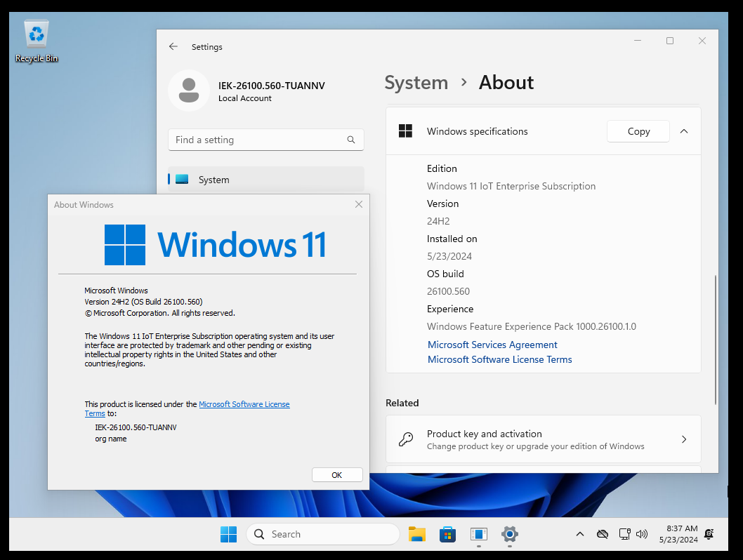This screenshot has width=743, height=560.
Task: Click the Find a setting search box
Action: 266,140
